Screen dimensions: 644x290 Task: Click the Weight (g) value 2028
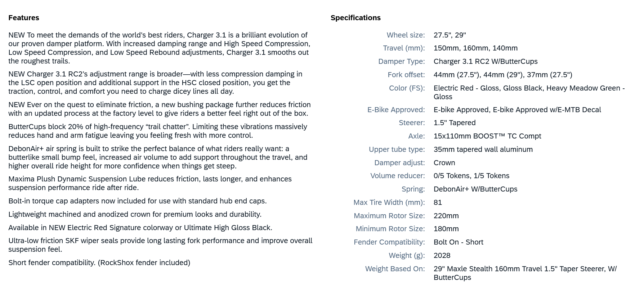[x=442, y=255]
